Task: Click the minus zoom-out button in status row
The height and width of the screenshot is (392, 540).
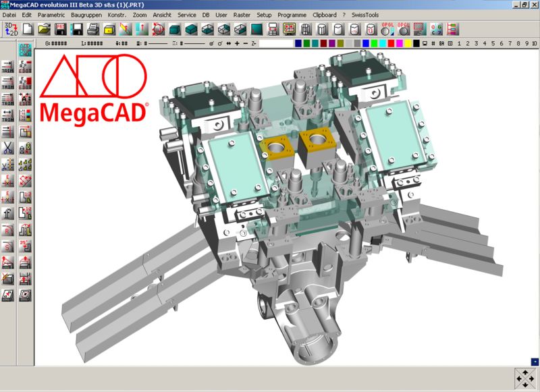Action: pyautogui.click(x=244, y=43)
